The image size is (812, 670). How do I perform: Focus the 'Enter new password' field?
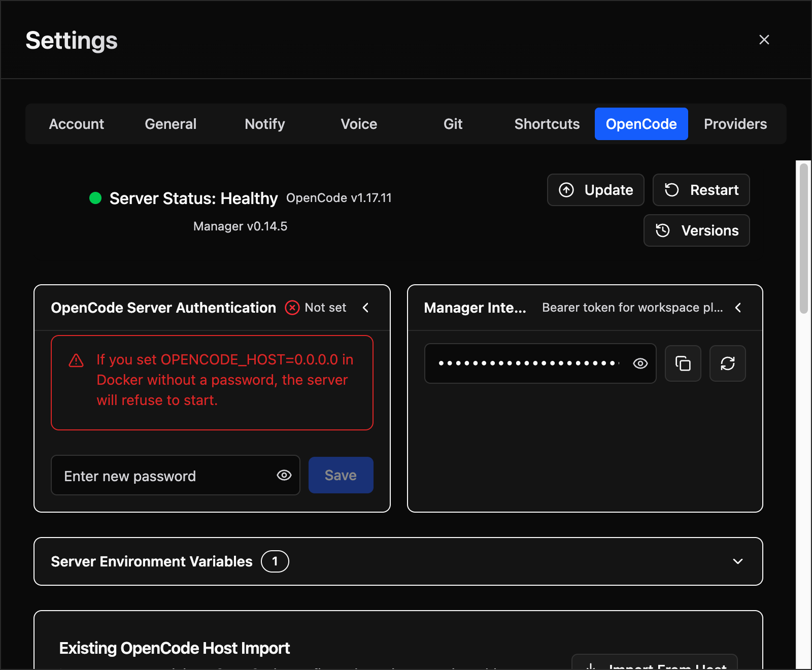tap(176, 475)
